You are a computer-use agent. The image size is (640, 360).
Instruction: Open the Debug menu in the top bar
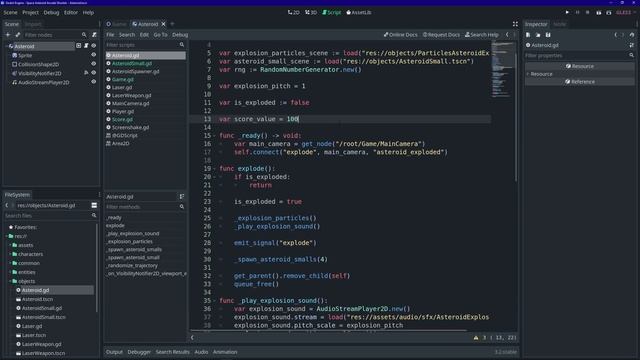(x=51, y=13)
